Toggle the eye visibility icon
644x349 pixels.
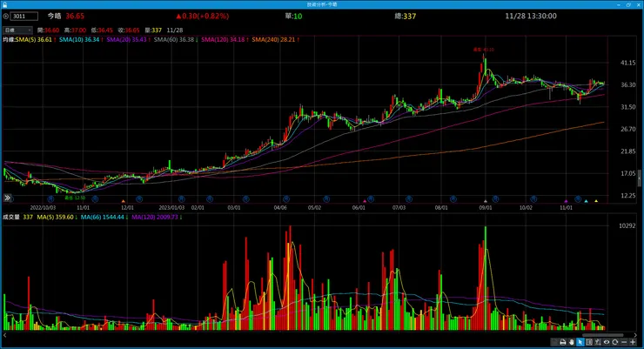[607, 342]
